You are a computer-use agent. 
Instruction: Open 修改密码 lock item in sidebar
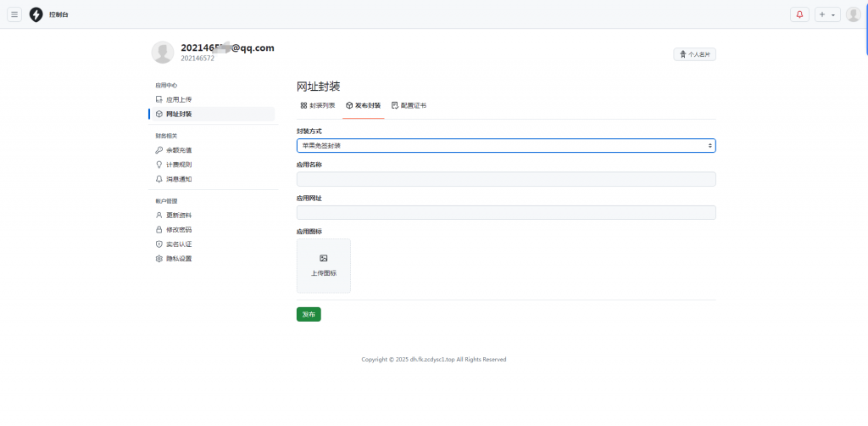pyautogui.click(x=211, y=229)
